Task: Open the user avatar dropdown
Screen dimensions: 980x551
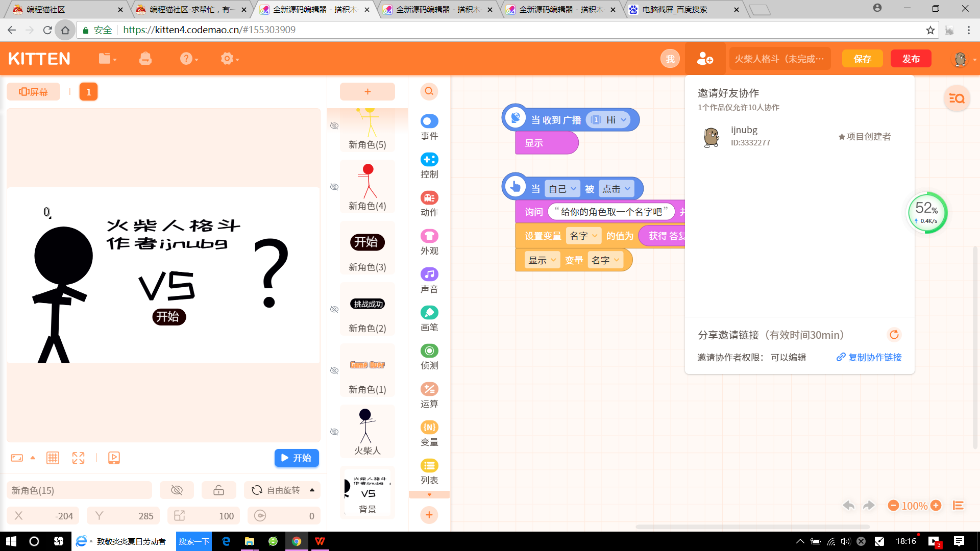Action: point(964,59)
